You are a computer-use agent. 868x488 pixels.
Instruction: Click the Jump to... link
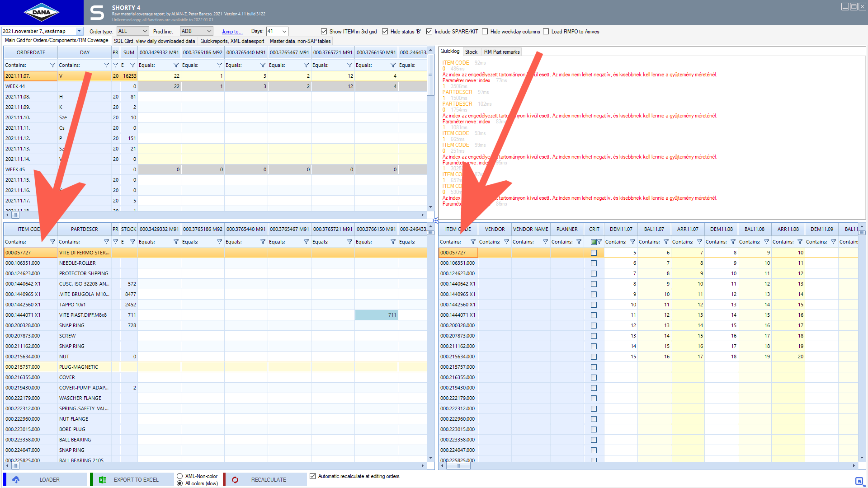tap(232, 32)
